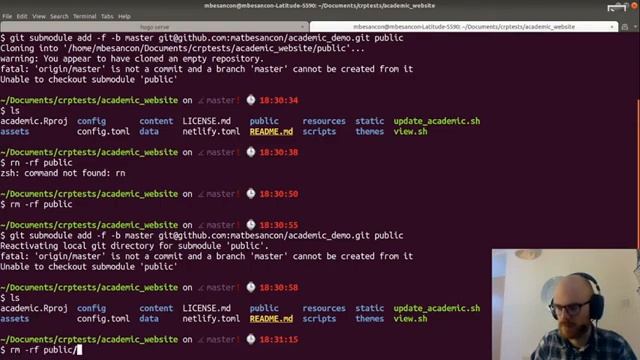Screen dimensions: 640x360
Task: Click the themes folder in second ls output
Action: (x=369, y=318)
